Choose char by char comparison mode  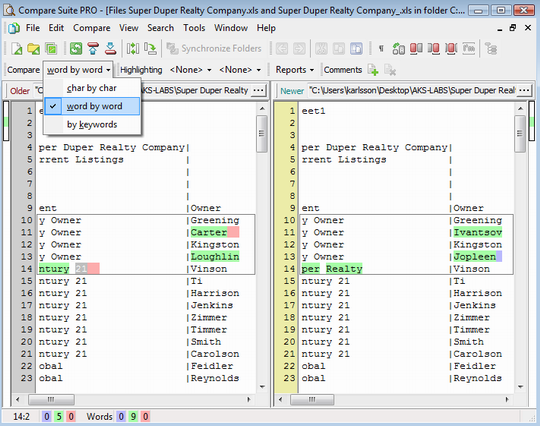coord(92,88)
